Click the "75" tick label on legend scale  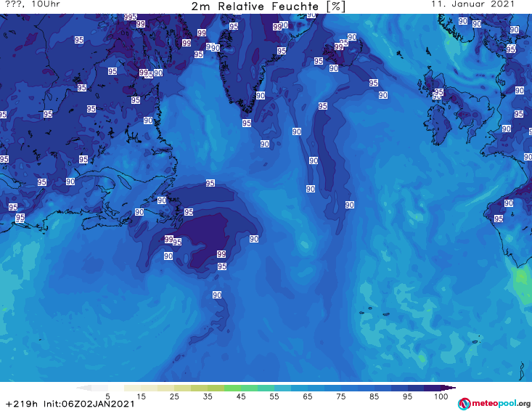pyautogui.click(x=340, y=396)
